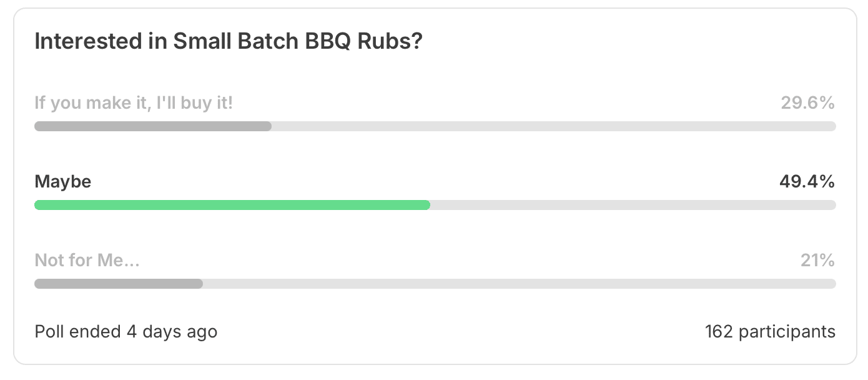Screen dimensions: 868x380
Task: Click the '162 participants' count
Action: 770,331
